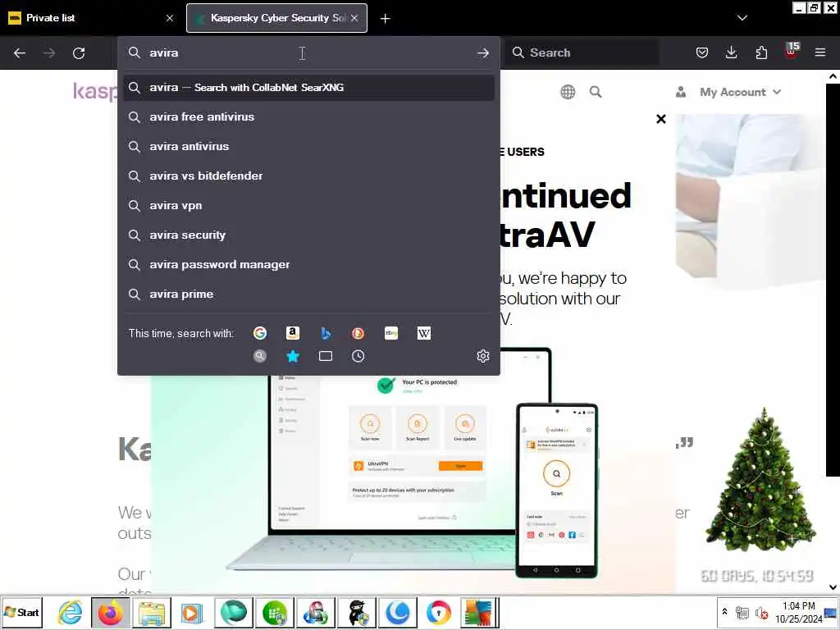This screenshot has width=840, height=630.
Task: Click the Firefox taskbar button
Action: pos(111,612)
